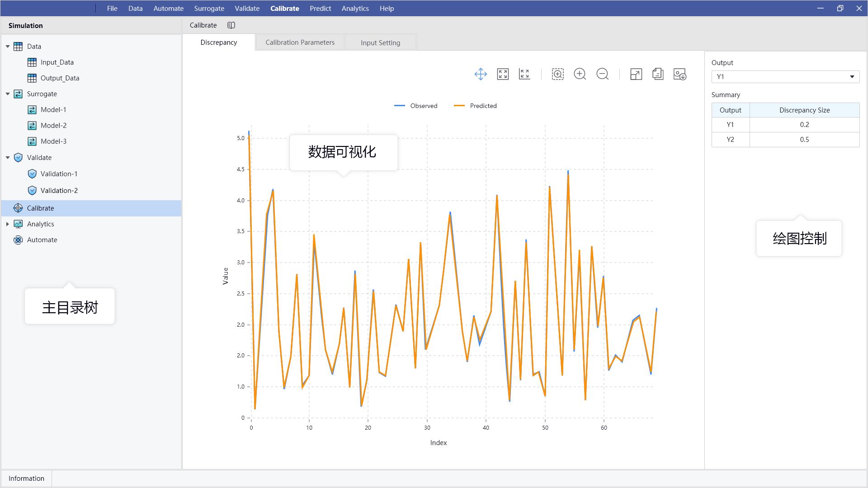This screenshot has height=488, width=868.
Task: Pop the chart out into a new window
Action: (x=636, y=74)
